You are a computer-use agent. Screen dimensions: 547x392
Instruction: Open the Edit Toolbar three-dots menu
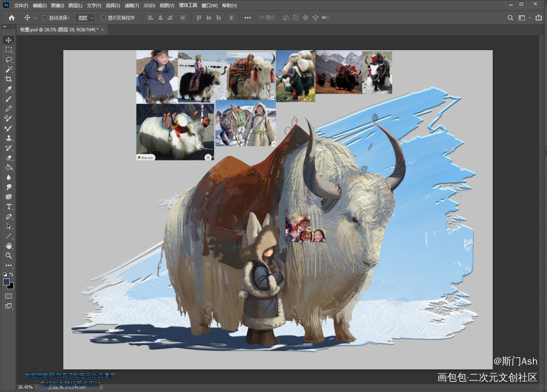tap(9, 265)
